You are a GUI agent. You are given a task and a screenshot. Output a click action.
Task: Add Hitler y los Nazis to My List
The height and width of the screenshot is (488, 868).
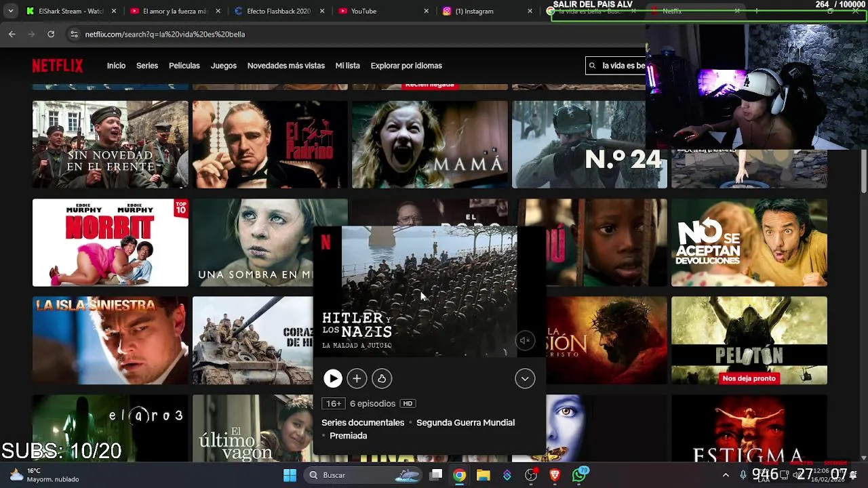tap(357, 378)
